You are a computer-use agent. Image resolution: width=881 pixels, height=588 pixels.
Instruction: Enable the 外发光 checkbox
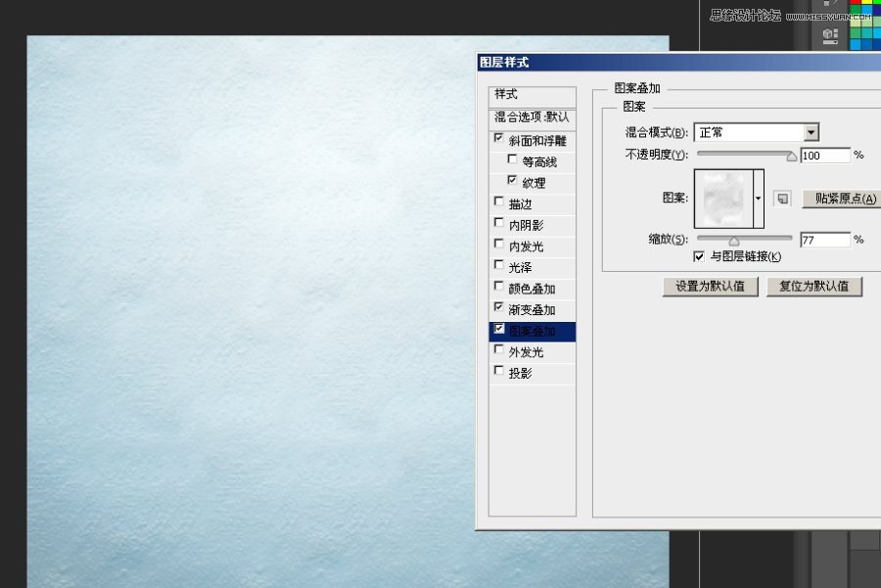(x=498, y=349)
